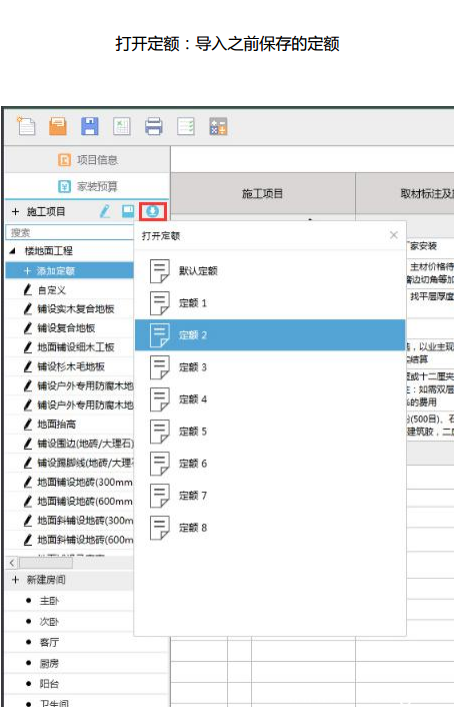Click the left arrow of horizontal scrollbar
The width and height of the screenshot is (457, 710).
pyautogui.click(x=12, y=563)
